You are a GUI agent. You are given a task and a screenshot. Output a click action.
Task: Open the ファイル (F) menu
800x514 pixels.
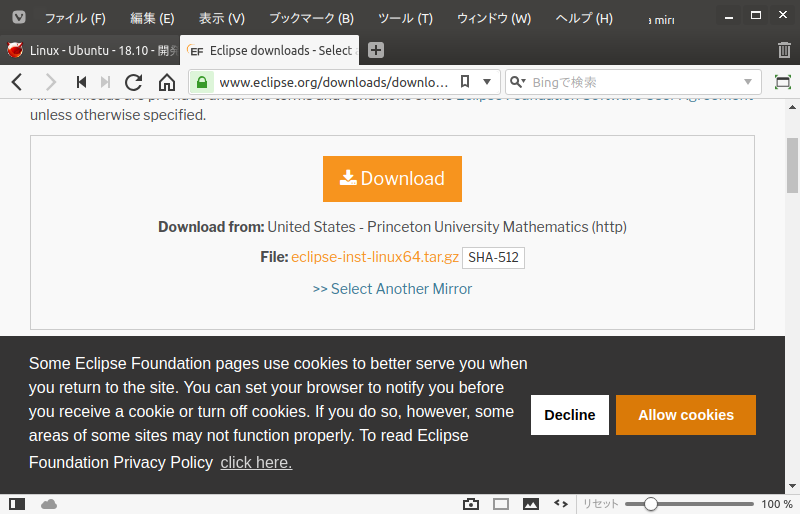pos(75,18)
